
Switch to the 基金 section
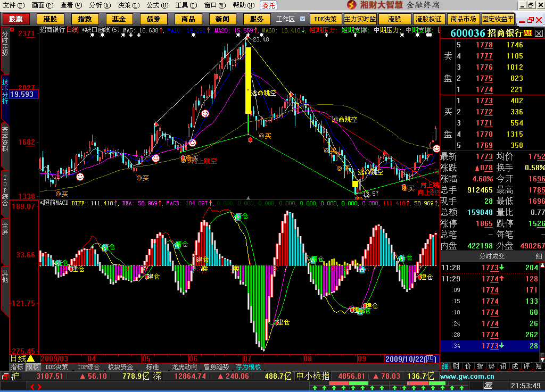pyautogui.click(x=119, y=19)
